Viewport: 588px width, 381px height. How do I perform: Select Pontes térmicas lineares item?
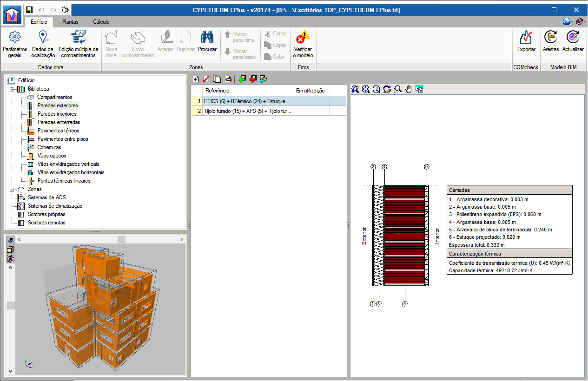point(64,181)
